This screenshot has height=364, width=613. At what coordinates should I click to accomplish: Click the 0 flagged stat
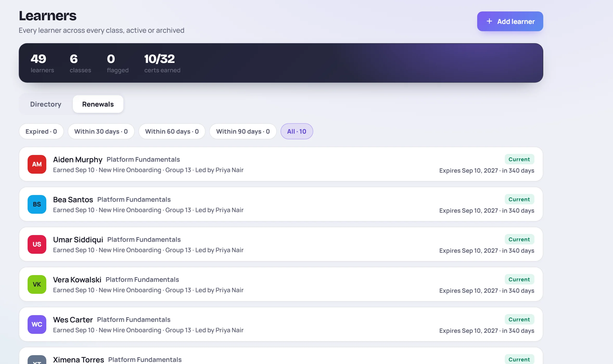tap(118, 63)
